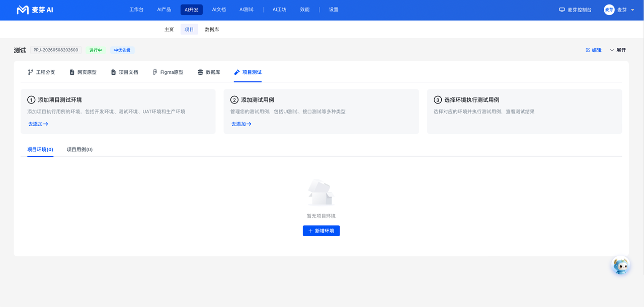
Task: Click the 麦芽 user avatar
Action: [x=609, y=10]
